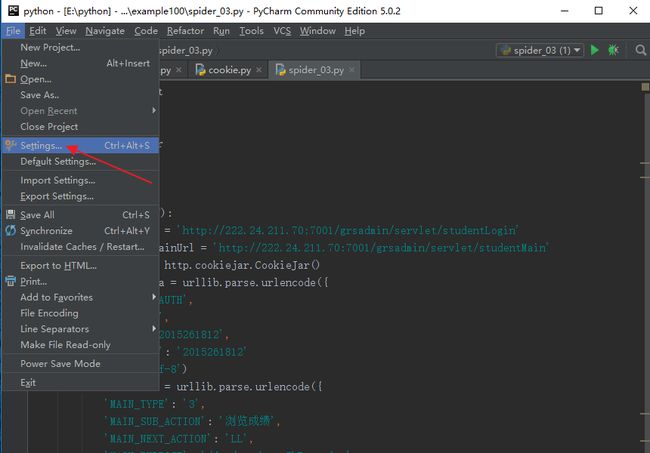Open the Tools menu
The width and height of the screenshot is (650, 453).
click(252, 31)
